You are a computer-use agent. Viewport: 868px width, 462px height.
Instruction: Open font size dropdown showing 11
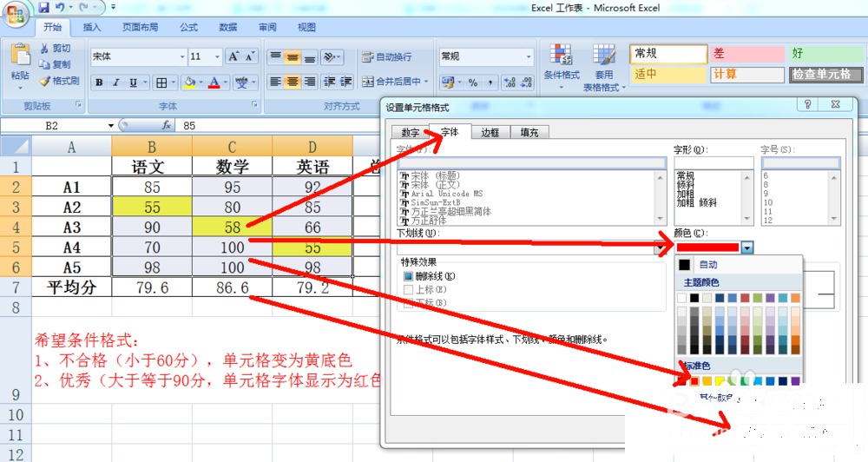point(217,56)
